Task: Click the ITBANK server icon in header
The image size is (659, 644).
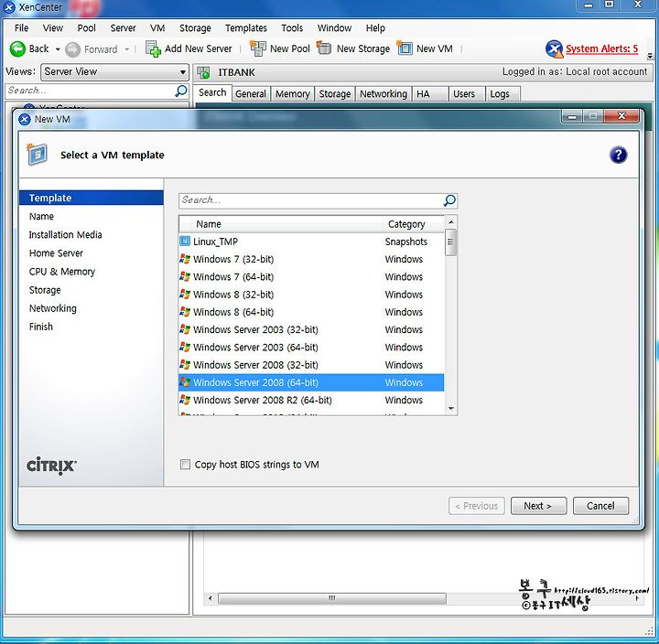Action: tap(204, 72)
